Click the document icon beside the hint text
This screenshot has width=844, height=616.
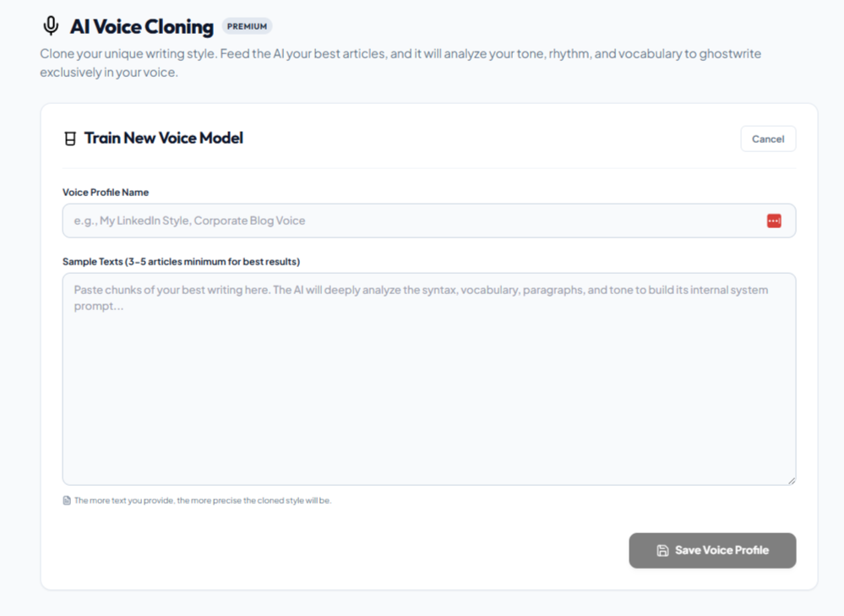[x=67, y=500]
